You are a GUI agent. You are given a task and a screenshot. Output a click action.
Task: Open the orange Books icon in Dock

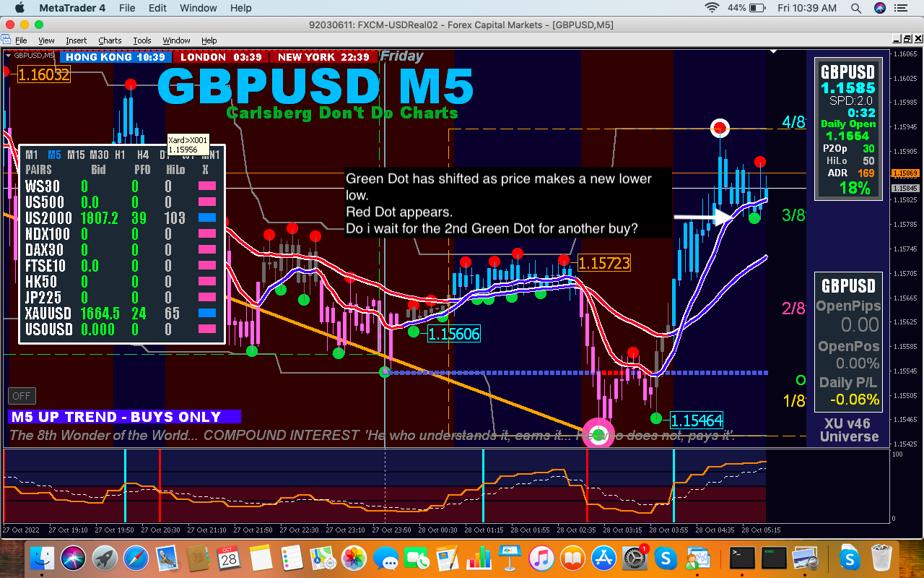pyautogui.click(x=572, y=558)
